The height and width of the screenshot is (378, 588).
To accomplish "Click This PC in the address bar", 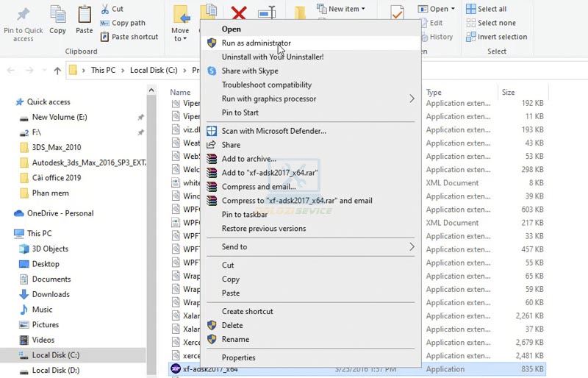I will tap(103, 71).
